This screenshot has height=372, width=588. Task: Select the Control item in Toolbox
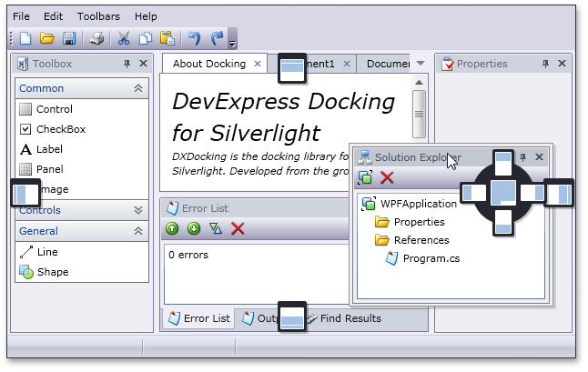pos(82,109)
